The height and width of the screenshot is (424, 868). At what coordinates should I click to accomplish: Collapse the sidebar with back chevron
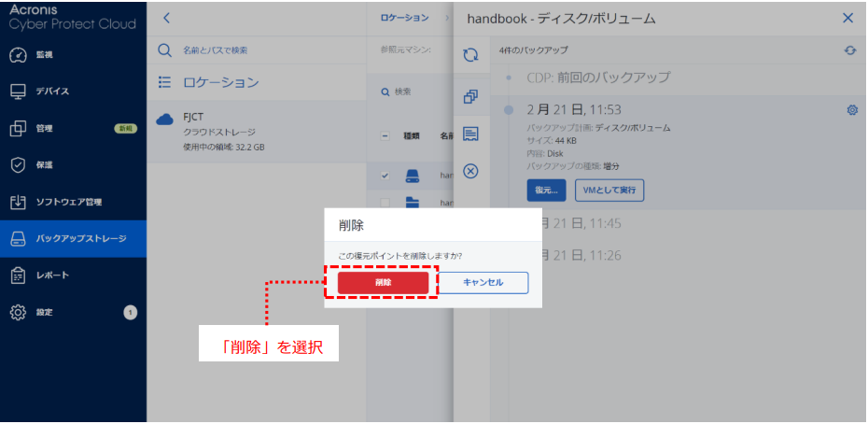[166, 18]
